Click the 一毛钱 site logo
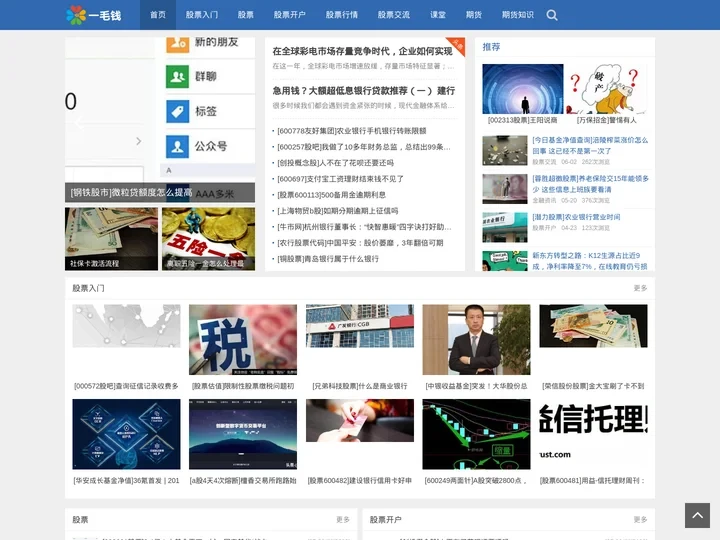The image size is (720, 540). 94,15
